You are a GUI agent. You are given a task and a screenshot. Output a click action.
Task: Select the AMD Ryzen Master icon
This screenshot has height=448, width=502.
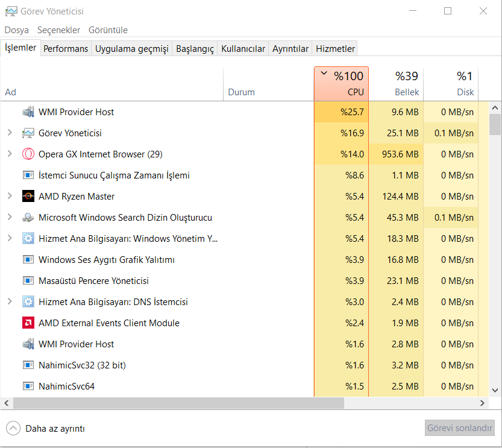(x=28, y=197)
